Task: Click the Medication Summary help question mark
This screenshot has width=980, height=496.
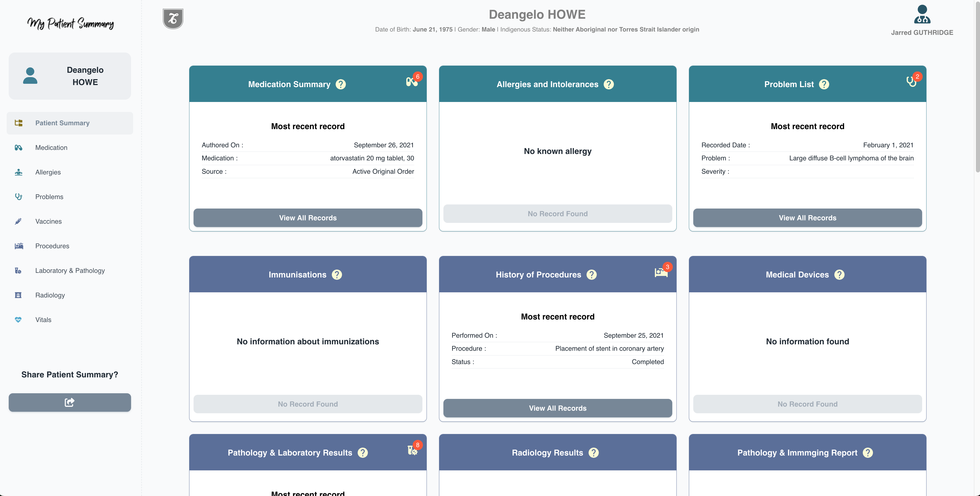Action: tap(340, 85)
